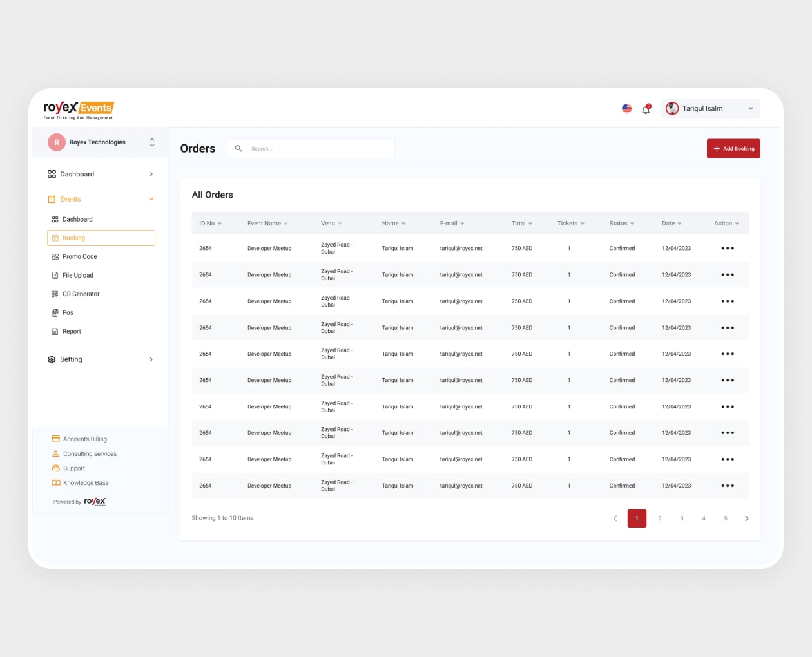Click the notification bell icon

(646, 109)
